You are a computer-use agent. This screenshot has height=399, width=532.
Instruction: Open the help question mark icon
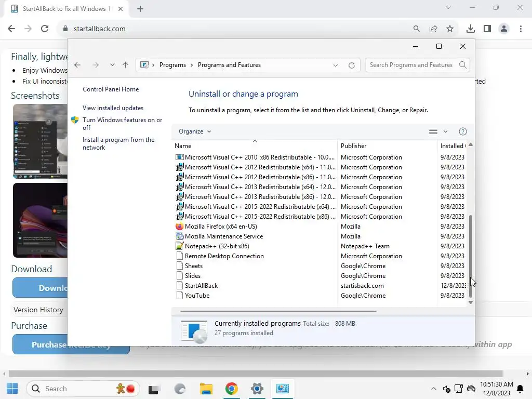point(463,131)
